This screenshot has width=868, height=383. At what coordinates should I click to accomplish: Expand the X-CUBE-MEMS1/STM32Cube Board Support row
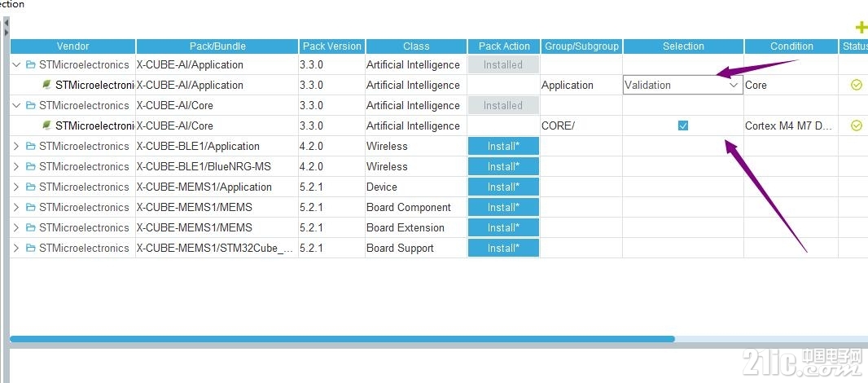pyautogui.click(x=16, y=249)
